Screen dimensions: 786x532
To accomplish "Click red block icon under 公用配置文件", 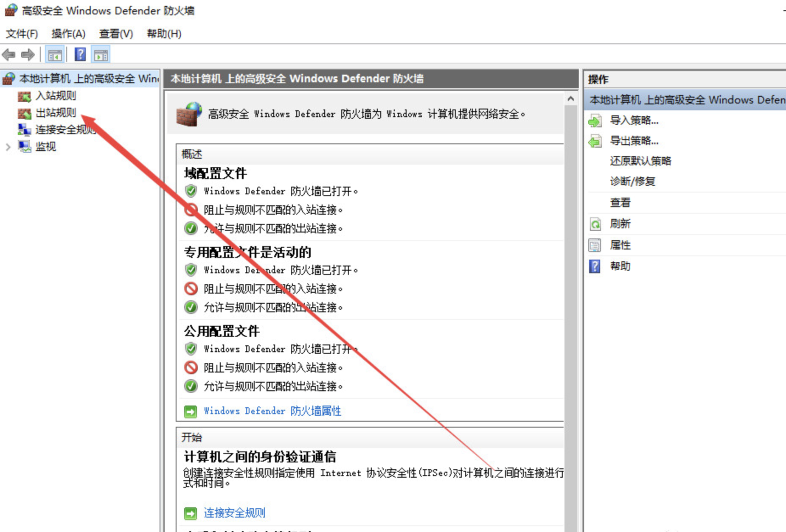I will click(191, 367).
